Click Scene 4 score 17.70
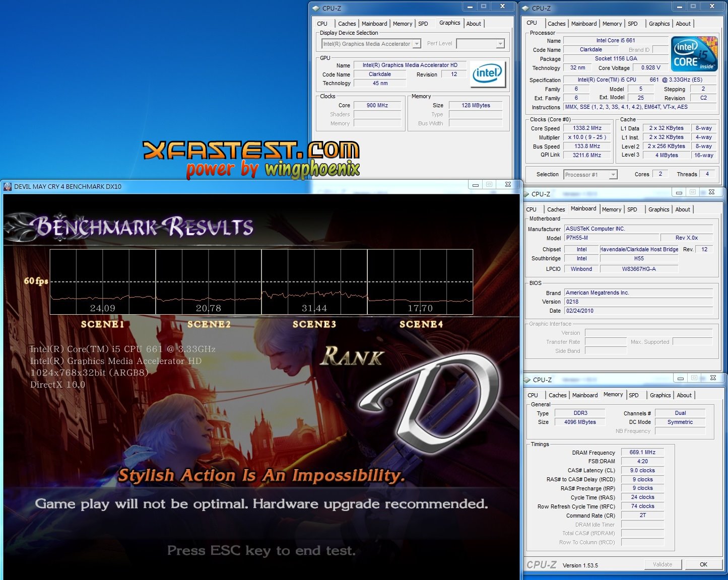 tap(420, 308)
